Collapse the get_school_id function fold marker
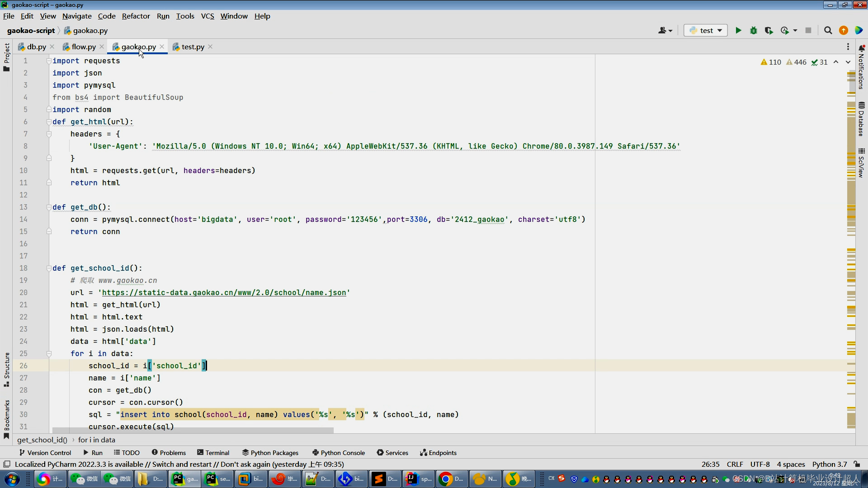Viewport: 868px width, 488px height. click(49, 268)
